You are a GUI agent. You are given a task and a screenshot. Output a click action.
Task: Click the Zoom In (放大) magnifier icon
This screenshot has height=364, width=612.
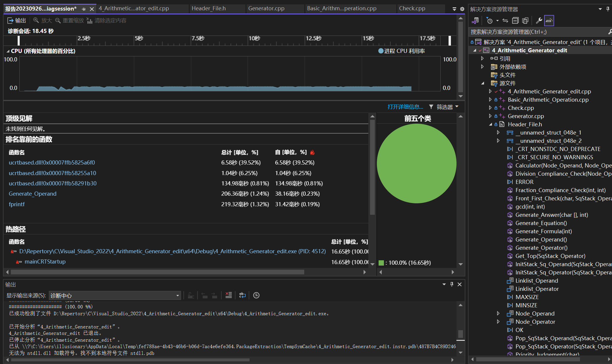[x=36, y=20]
